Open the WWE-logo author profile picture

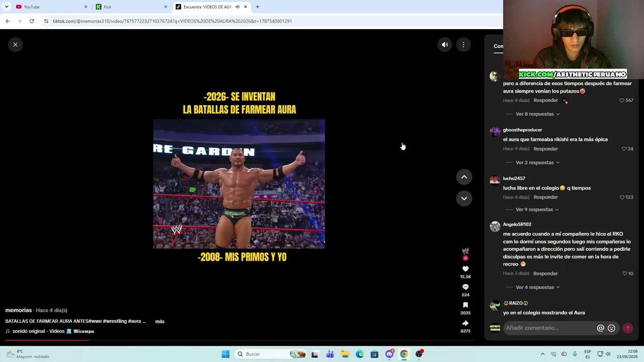(465, 251)
